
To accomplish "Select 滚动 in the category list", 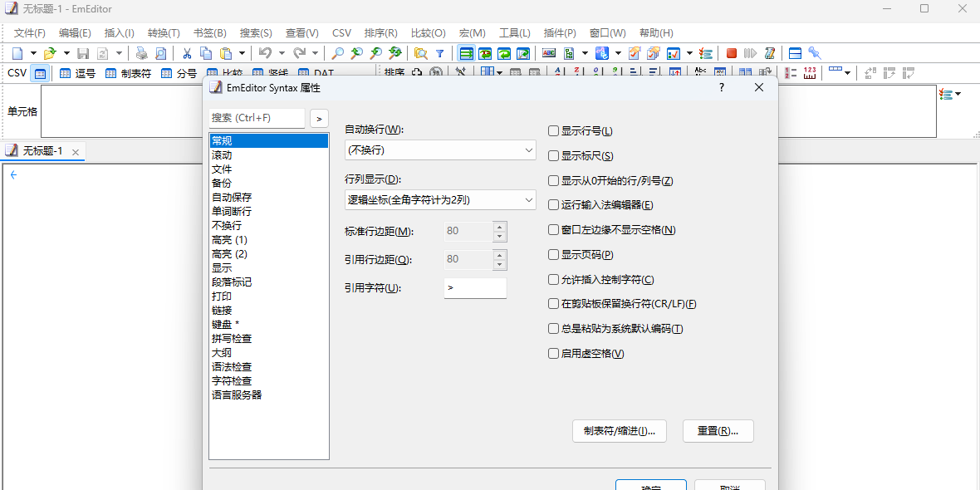I will pyautogui.click(x=222, y=155).
